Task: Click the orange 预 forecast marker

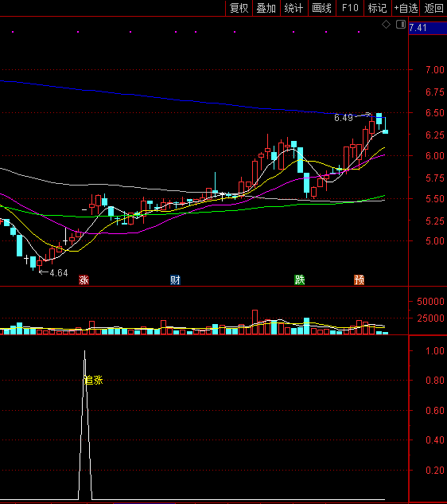Action: tap(359, 280)
